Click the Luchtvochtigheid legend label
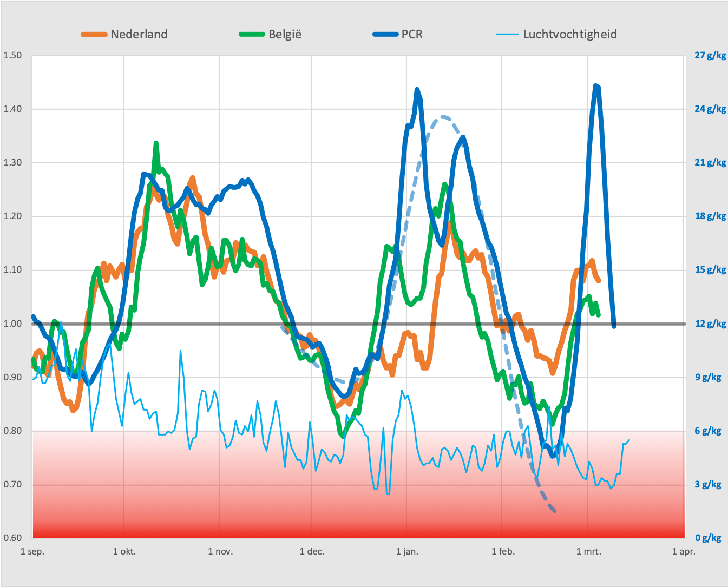728x587 pixels. pos(570,34)
